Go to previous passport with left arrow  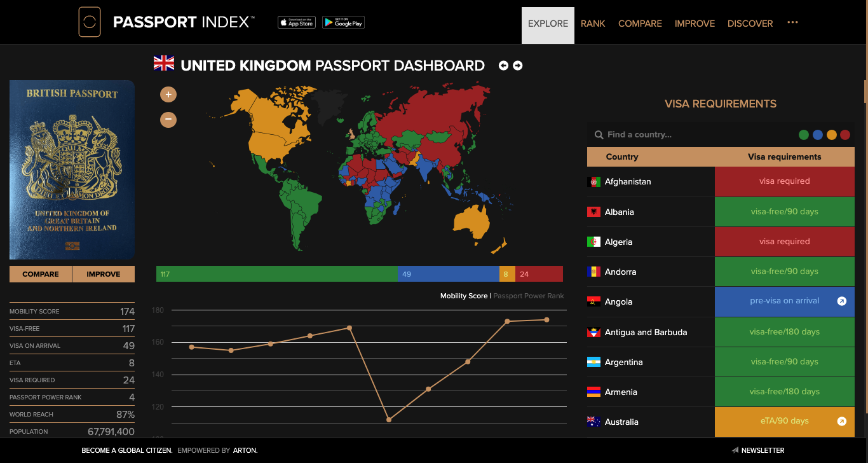(503, 66)
